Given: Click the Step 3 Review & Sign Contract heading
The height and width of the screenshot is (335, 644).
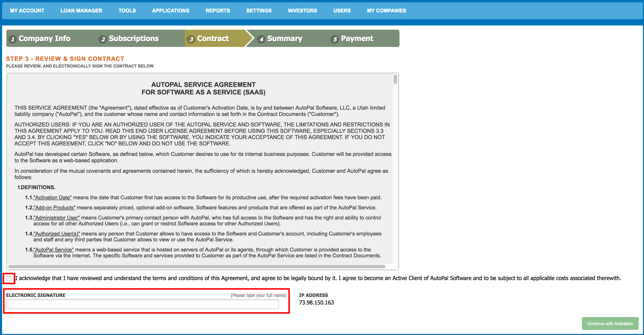Looking at the screenshot, I should pos(65,58).
